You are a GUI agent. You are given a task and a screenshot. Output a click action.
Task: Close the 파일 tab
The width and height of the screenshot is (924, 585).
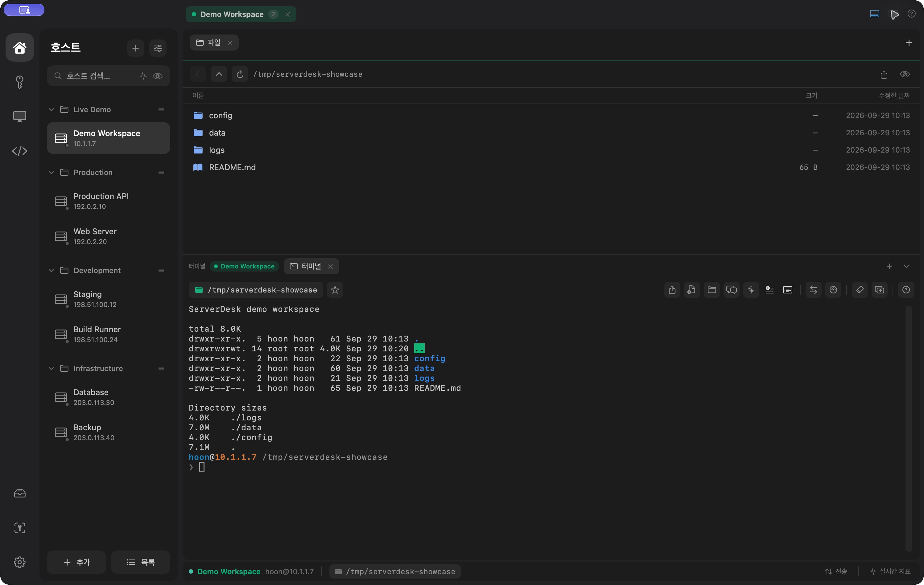(x=230, y=43)
